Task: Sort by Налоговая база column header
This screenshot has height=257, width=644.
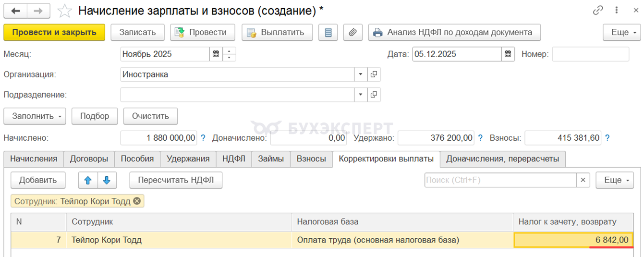Action: (402, 222)
